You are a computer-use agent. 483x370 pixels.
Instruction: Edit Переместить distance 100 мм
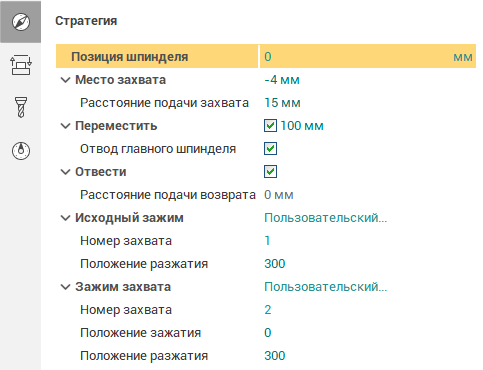[302, 126]
